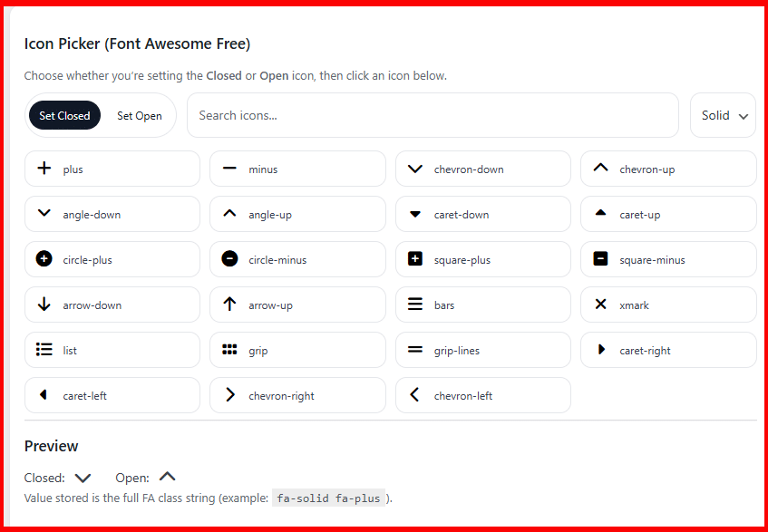Pick the caret-down icon
The width and height of the screenshot is (768, 532).
tap(482, 214)
